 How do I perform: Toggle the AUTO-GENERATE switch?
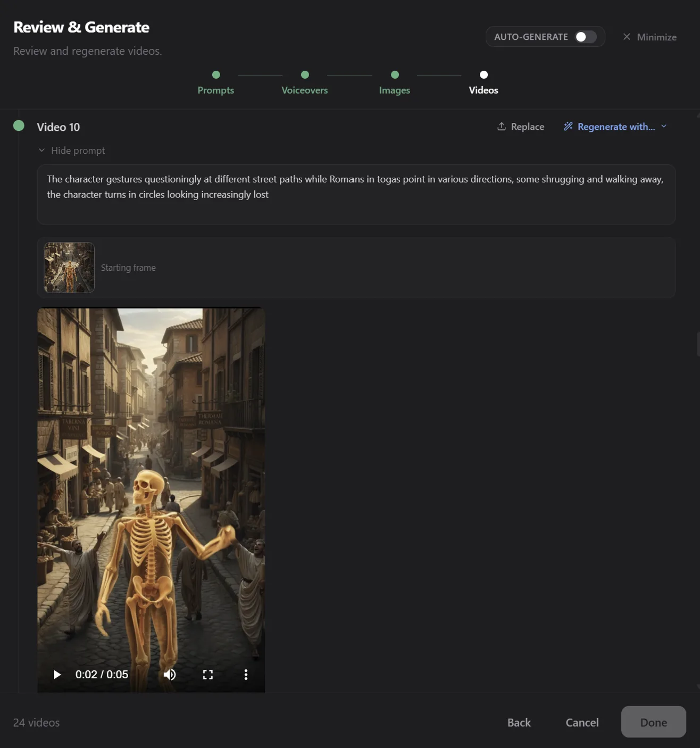[x=586, y=37]
